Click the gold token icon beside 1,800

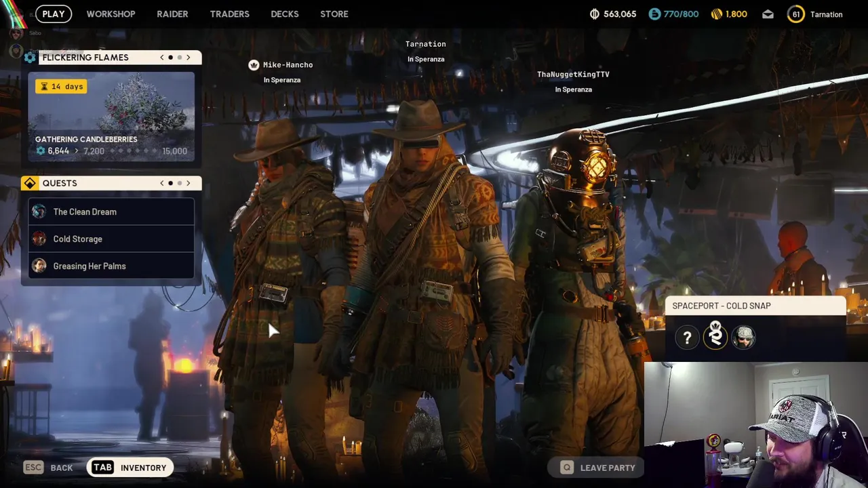tap(717, 14)
